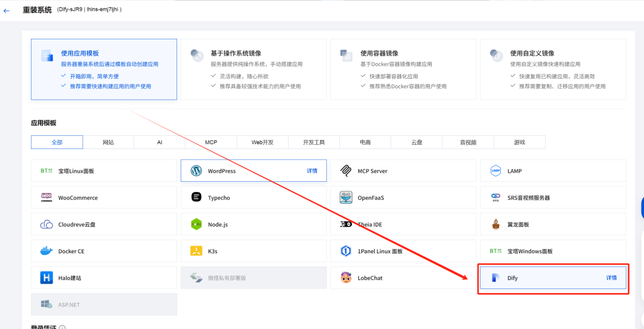Screen dimensions: 644x329
Task: Click the WordPress logo icon
Action: click(196, 171)
